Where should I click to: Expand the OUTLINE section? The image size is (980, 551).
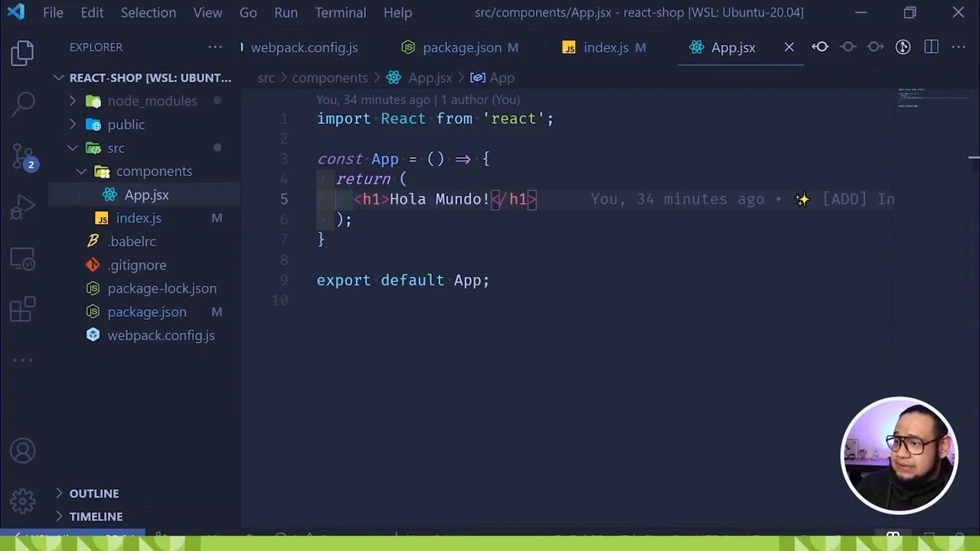(x=93, y=494)
